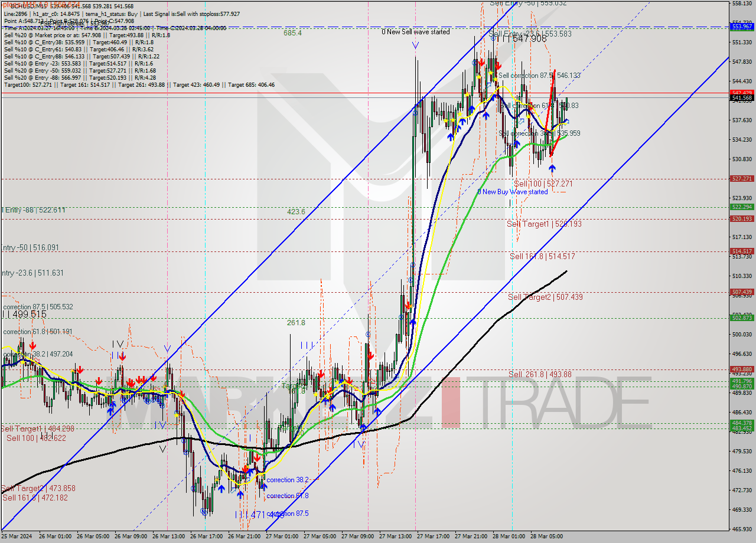This screenshot has height=543, width=756.
Task: Click the green 484.378 price axis tag
Action: (742, 423)
